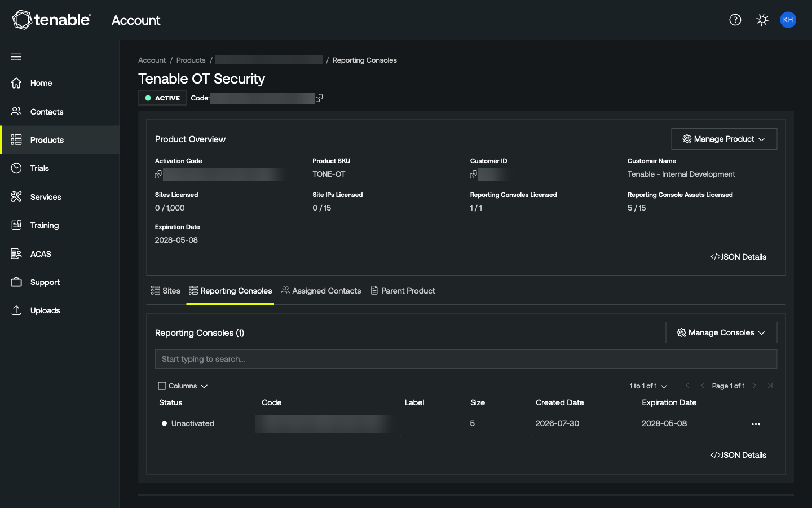This screenshot has width=812, height=508.
Task: Go to next page of consoles
Action: (x=754, y=386)
